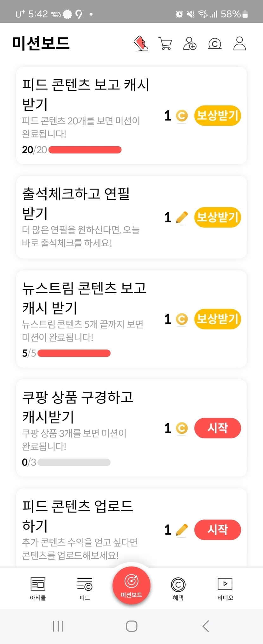The image size is (263, 644).
Task: Tap the 0/3 쿠팡 mission progress bar
Action: click(74, 462)
